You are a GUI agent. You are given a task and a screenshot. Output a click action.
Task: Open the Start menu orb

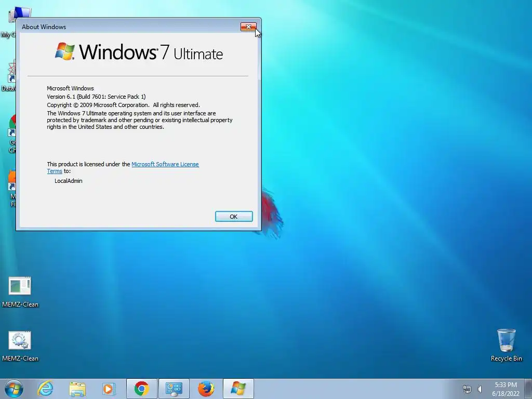(x=14, y=389)
